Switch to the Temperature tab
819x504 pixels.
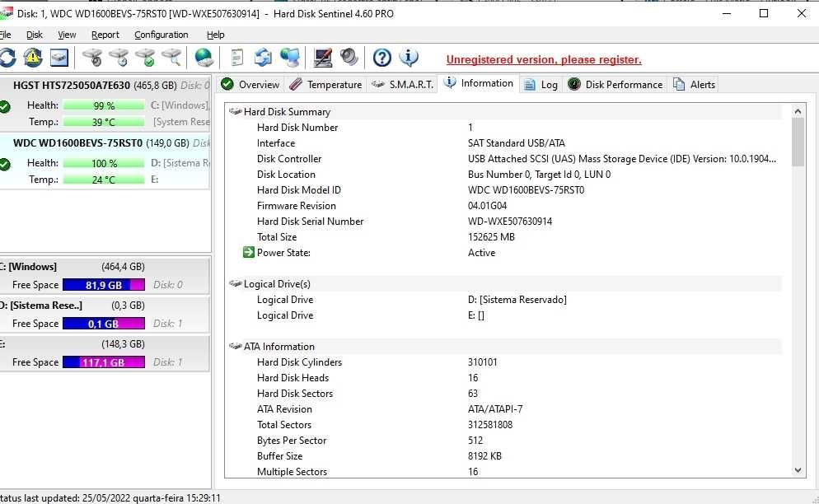[x=325, y=84]
